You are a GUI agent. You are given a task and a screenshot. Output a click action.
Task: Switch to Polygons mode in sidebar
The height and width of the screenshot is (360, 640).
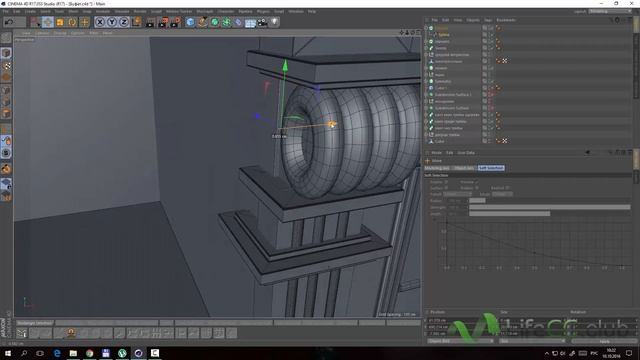pyautogui.click(x=6, y=114)
